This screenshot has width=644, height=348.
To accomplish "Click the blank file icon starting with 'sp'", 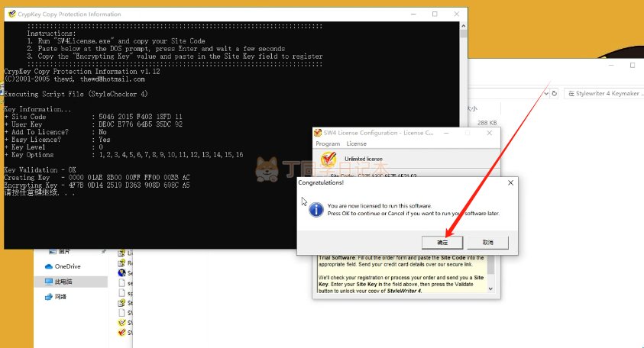I will (x=121, y=292).
